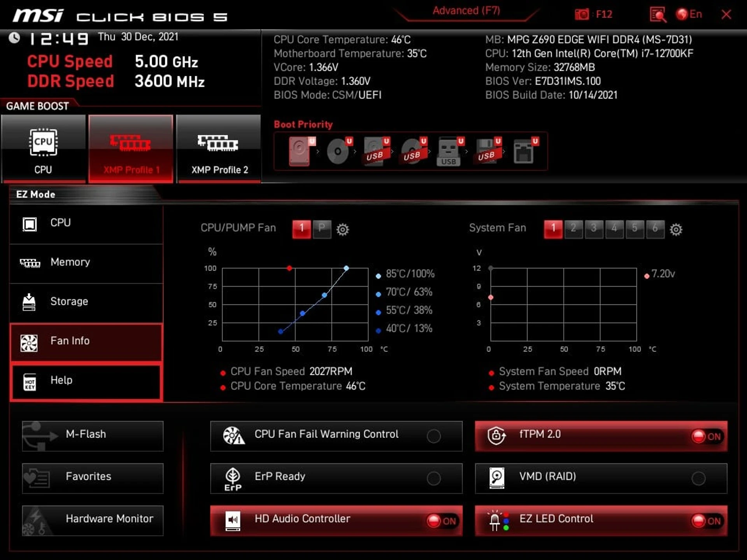Click the Storage drive icon in sidebar
This screenshot has width=747, height=560.
[29, 302]
